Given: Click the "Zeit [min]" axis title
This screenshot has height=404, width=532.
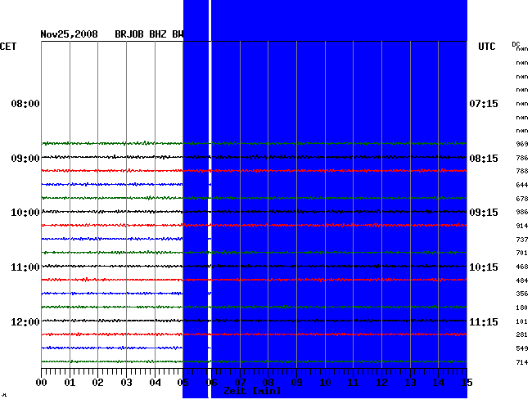Looking at the screenshot, I should pyautogui.click(x=252, y=391).
